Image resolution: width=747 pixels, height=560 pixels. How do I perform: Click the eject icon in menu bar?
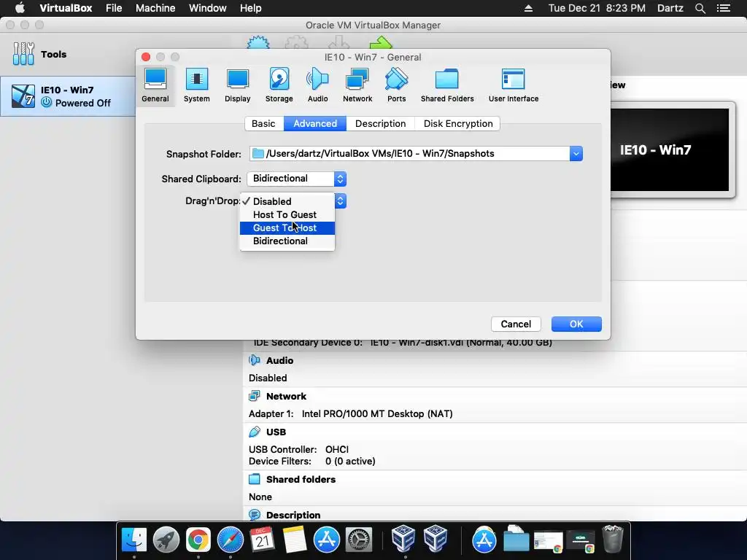click(x=528, y=8)
